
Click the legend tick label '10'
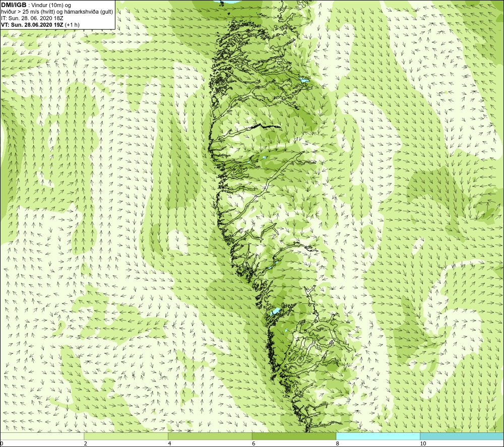[423, 443]
